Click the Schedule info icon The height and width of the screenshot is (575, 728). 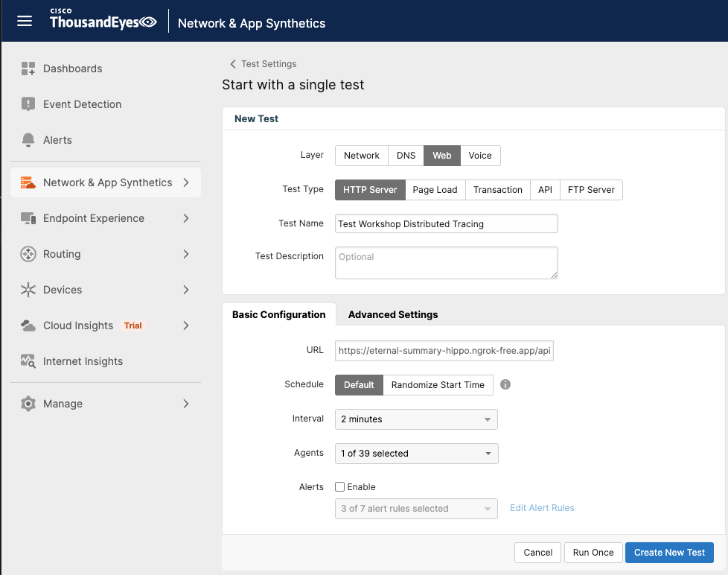pos(505,384)
